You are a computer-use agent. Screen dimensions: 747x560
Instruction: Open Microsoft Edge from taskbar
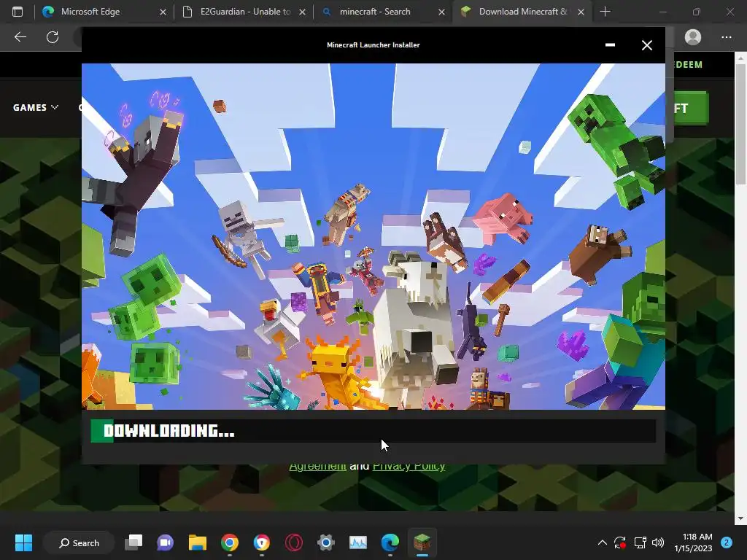390,542
